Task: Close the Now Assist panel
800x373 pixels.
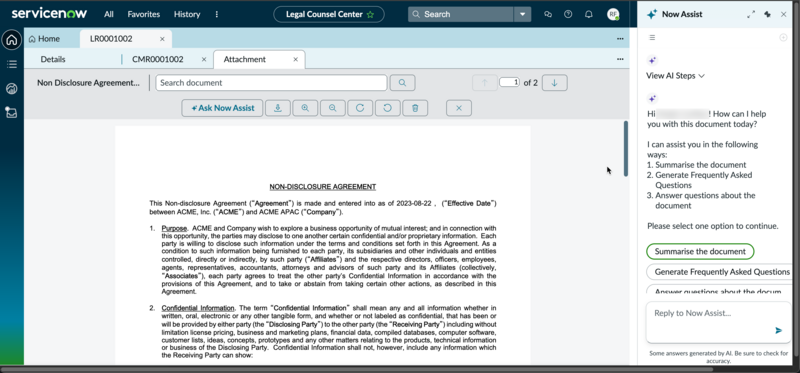Action: (x=784, y=14)
